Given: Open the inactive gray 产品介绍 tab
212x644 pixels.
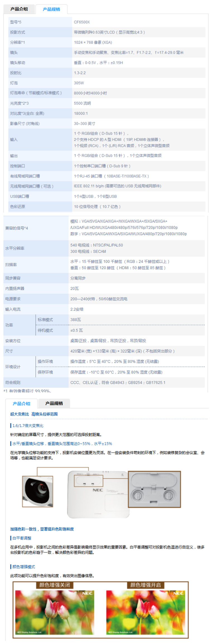Looking at the screenshot, I should (19, 9).
